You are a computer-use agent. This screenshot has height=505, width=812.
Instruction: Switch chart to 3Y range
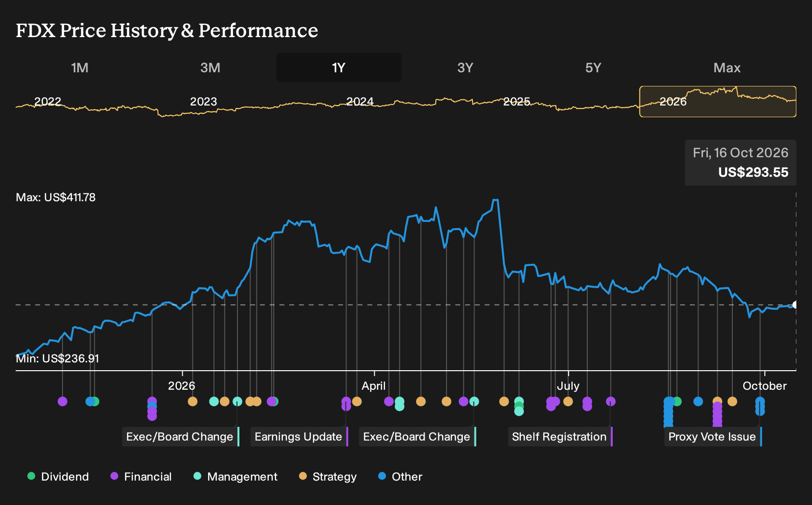(465, 67)
